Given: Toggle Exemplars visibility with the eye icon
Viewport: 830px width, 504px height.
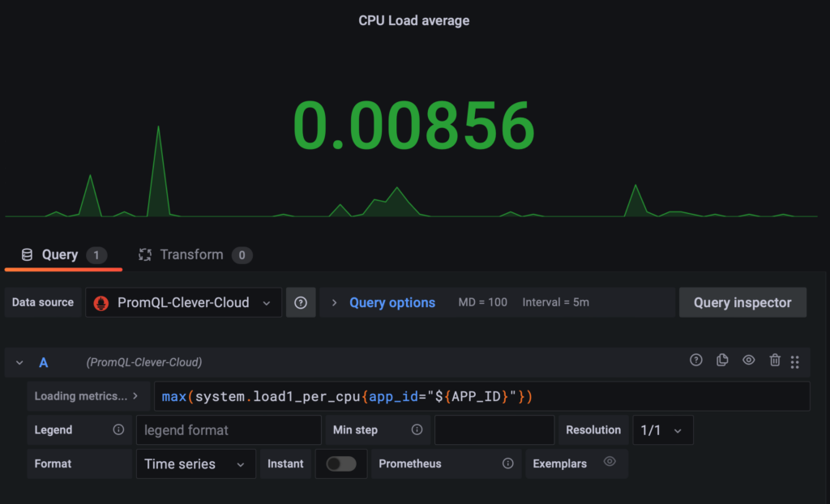Looking at the screenshot, I should (610, 463).
